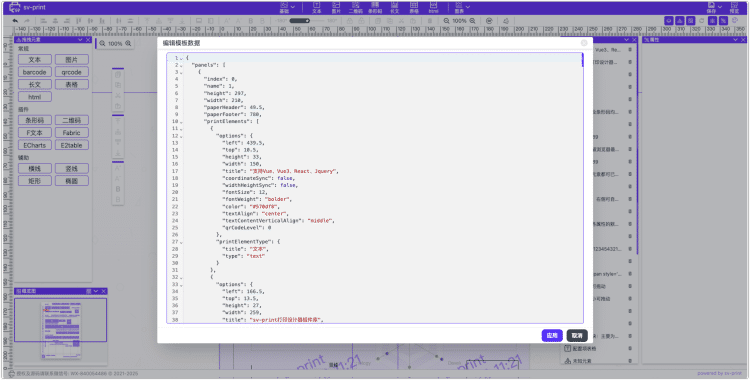
Task: Collapse the 拖拽元素 panel with chevron
Action: (80, 40)
